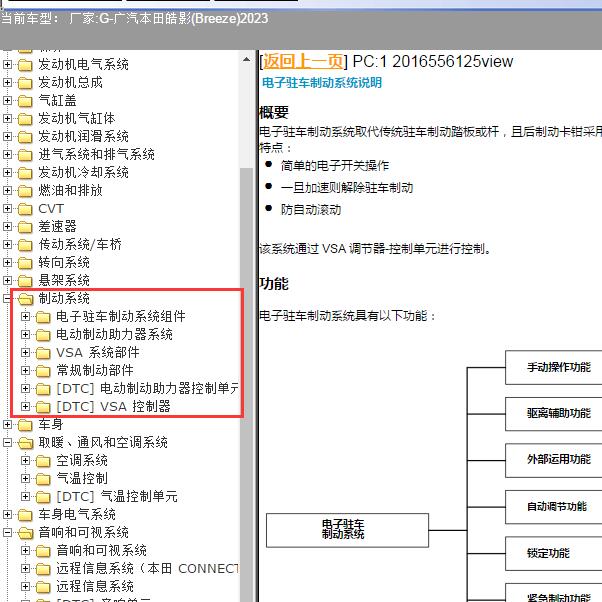Expand the 远程信息系统 subfolder
Screen dimensions: 602x602
[25, 586]
